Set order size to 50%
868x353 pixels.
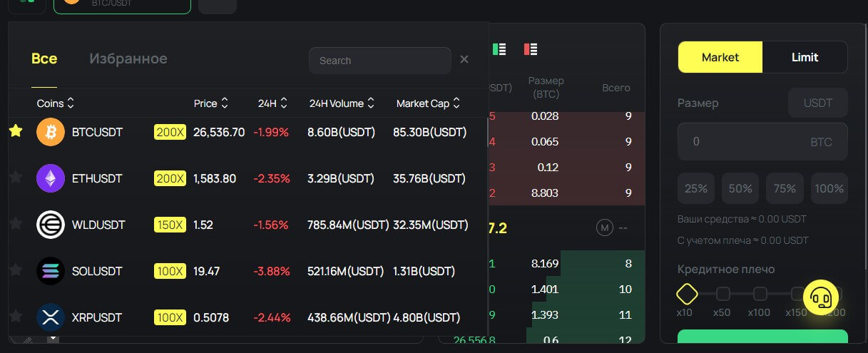point(740,189)
